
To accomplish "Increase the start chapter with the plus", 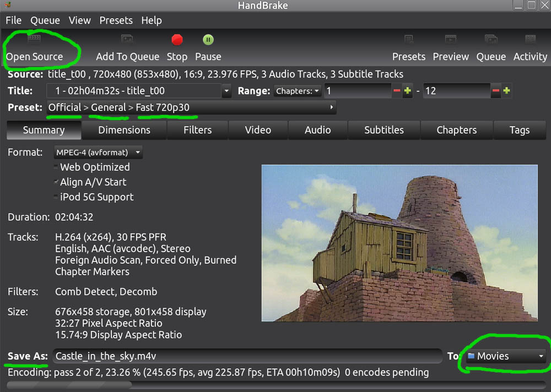I will tap(408, 91).
